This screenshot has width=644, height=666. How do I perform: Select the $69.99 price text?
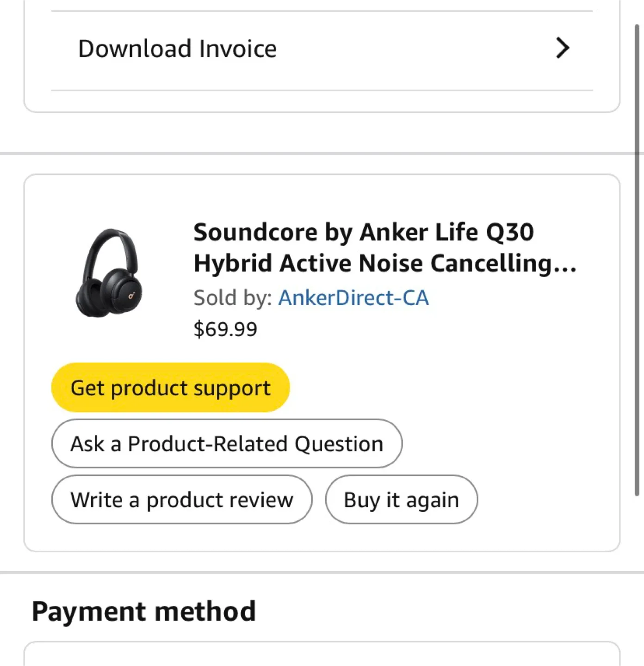pos(226,329)
